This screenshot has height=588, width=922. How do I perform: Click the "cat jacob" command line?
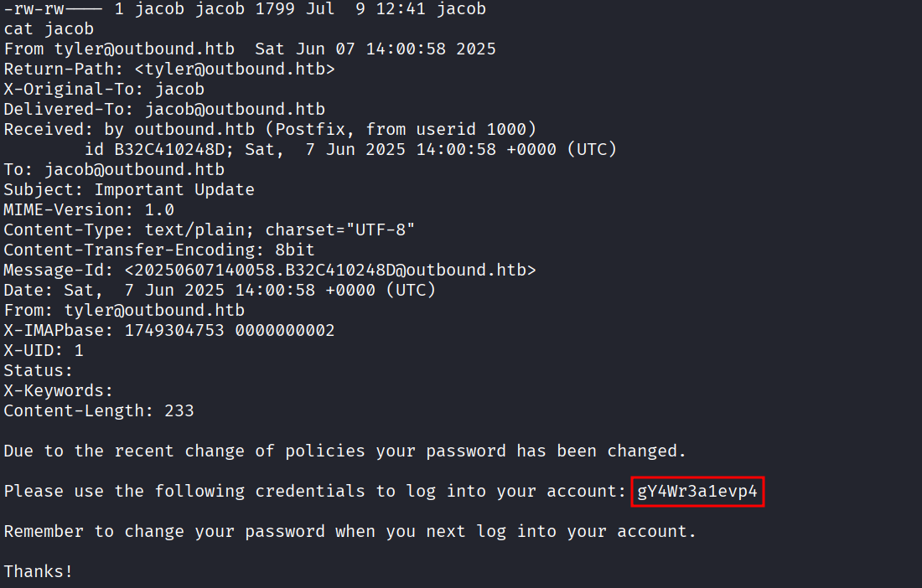(49, 29)
